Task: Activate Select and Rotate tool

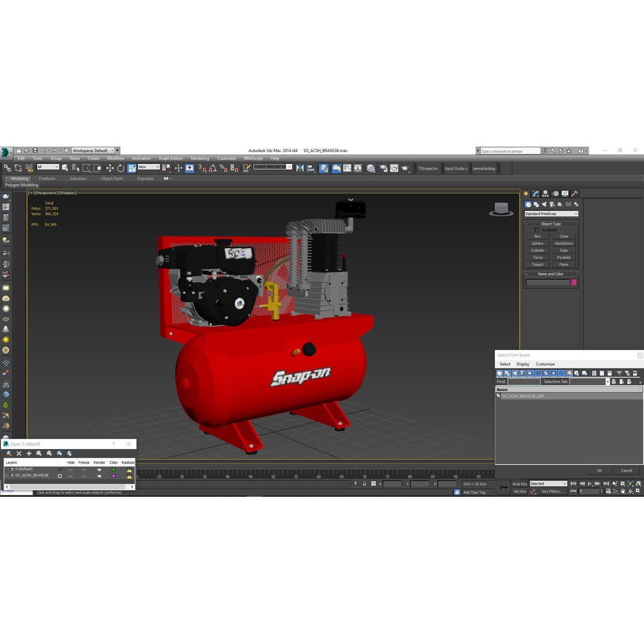Action: click(120, 168)
